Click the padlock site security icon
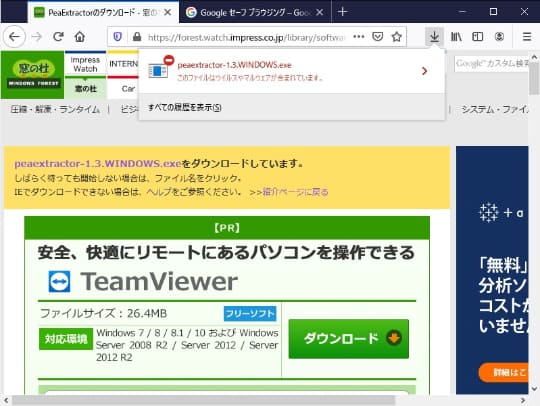 (x=137, y=37)
